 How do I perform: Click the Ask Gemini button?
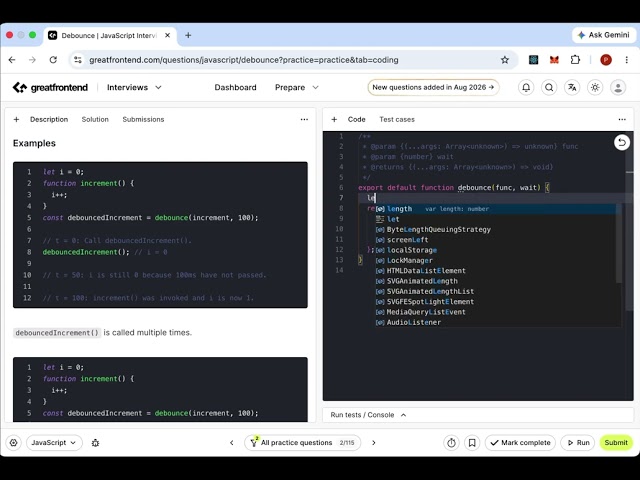603,35
